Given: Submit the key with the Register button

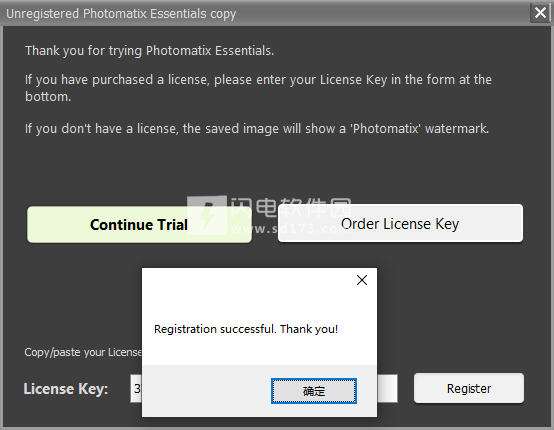Looking at the screenshot, I should tap(469, 388).
